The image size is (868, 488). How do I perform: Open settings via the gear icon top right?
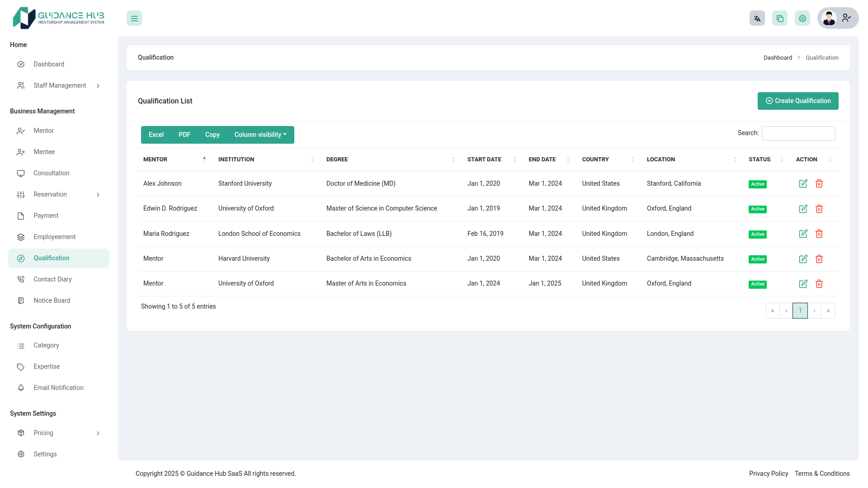[802, 18]
